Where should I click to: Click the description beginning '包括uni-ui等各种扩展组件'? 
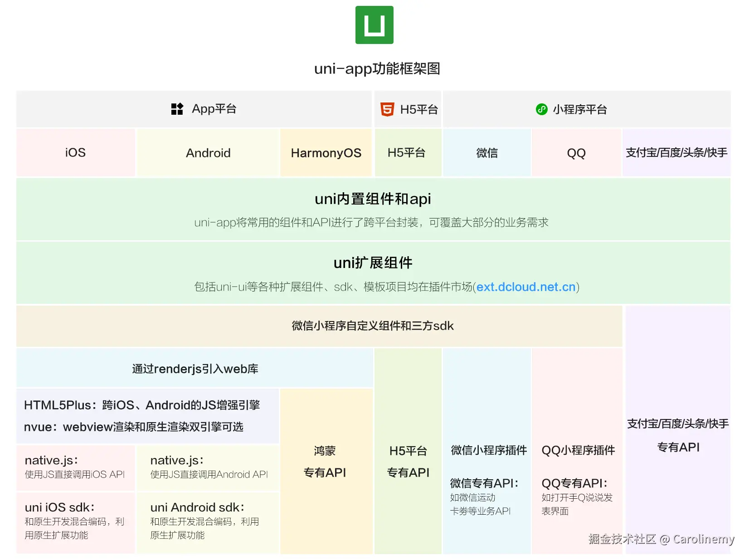(x=387, y=287)
